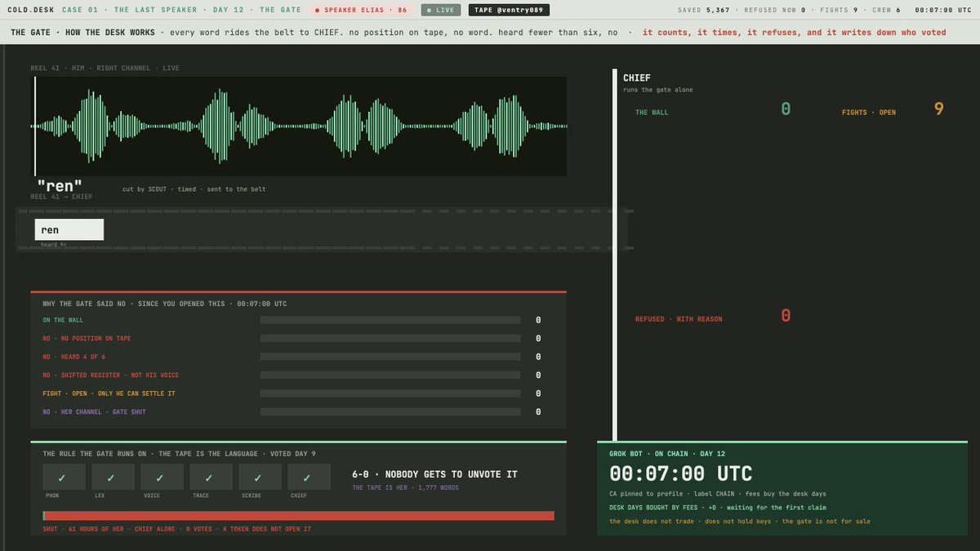Click "THE GATE · HOW THE DESK WORKS" ticker heading
The height and width of the screenshot is (551, 980).
[x=82, y=33]
